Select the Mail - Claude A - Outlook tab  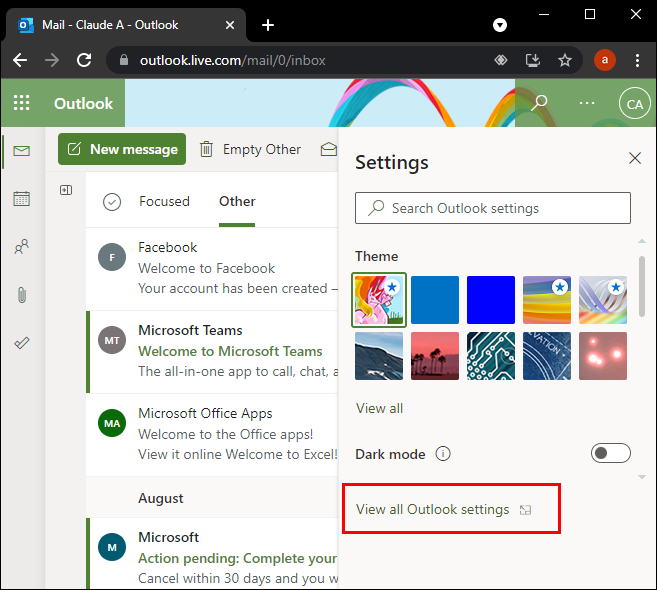click(125, 25)
